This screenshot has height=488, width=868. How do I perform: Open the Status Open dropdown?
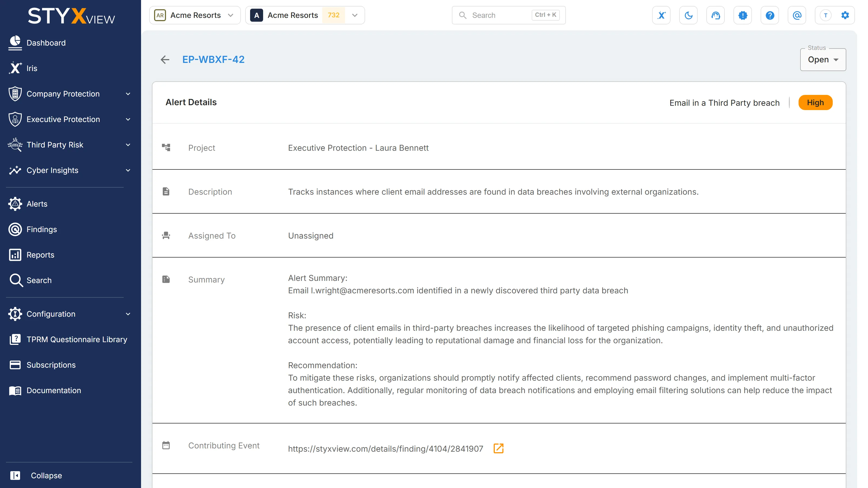(823, 60)
